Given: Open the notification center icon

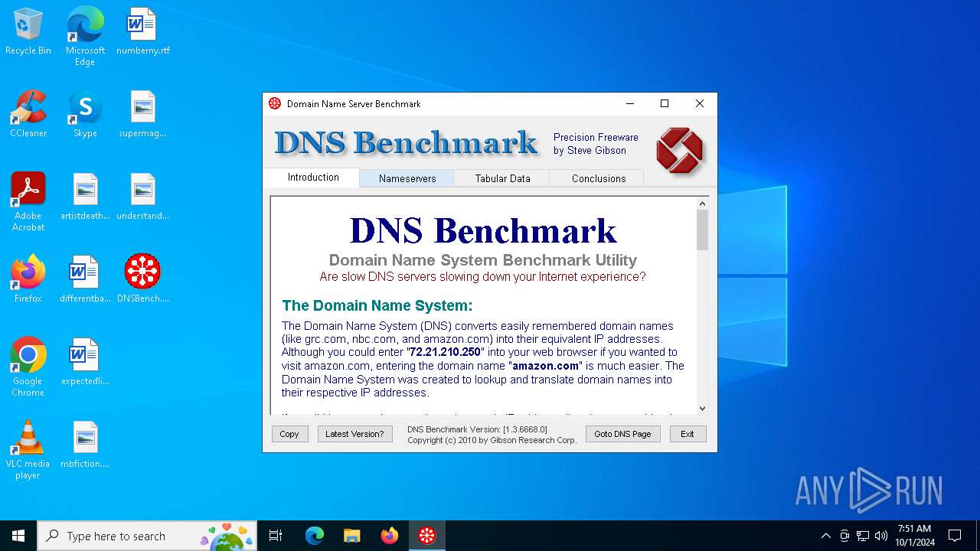Looking at the screenshot, I should click(x=955, y=536).
